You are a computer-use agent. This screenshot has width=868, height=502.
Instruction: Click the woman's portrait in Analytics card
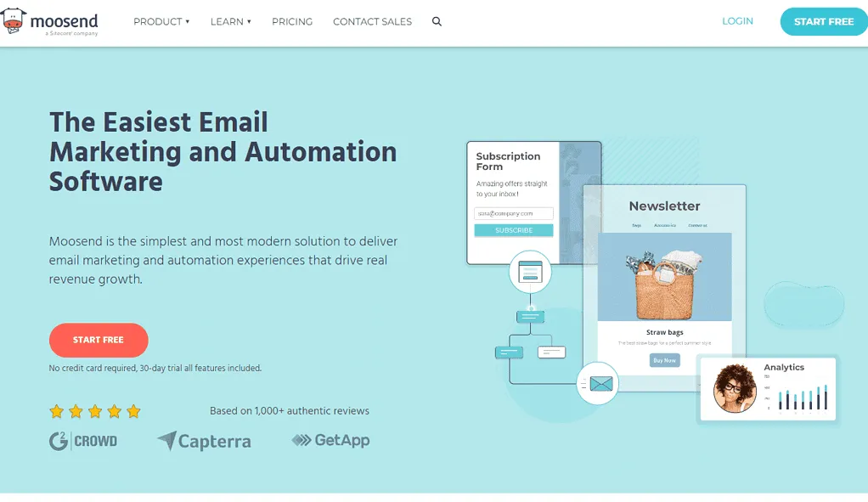736,388
